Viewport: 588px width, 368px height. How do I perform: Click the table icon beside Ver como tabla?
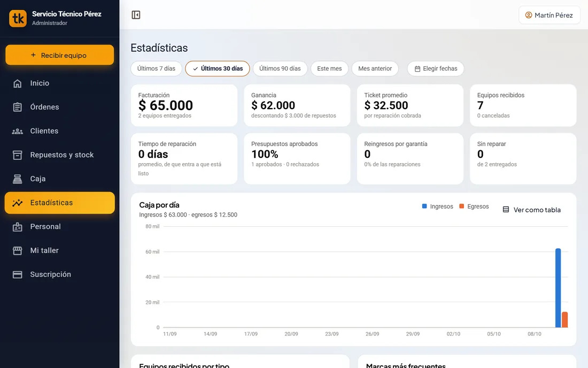pos(506,210)
